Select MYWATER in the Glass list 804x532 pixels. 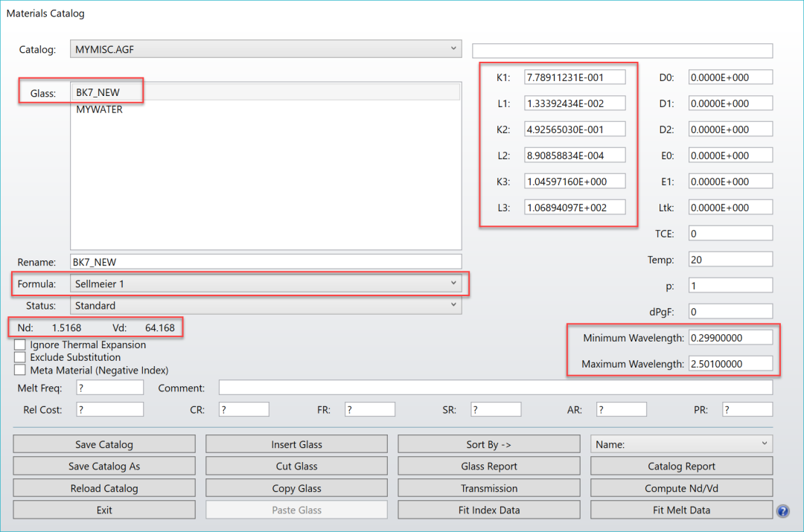coord(266,109)
